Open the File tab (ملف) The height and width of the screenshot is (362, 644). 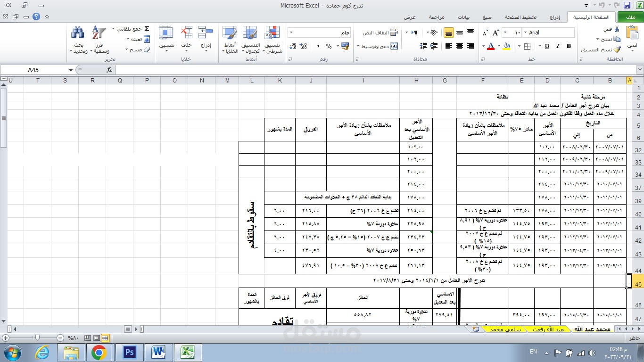[630, 17]
